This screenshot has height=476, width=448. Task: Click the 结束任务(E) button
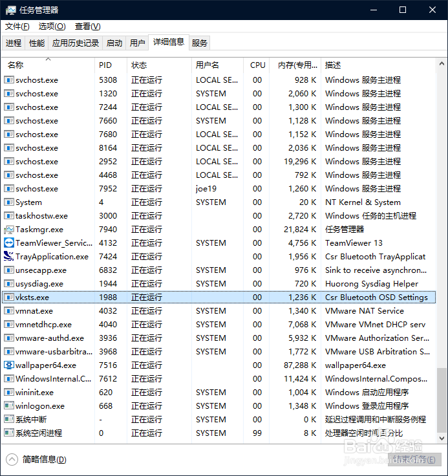point(414,460)
